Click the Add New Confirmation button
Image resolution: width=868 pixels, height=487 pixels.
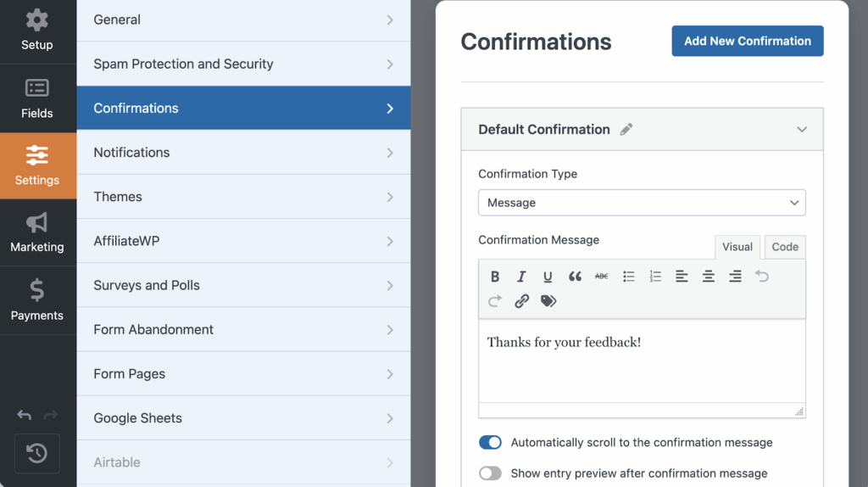pos(748,41)
